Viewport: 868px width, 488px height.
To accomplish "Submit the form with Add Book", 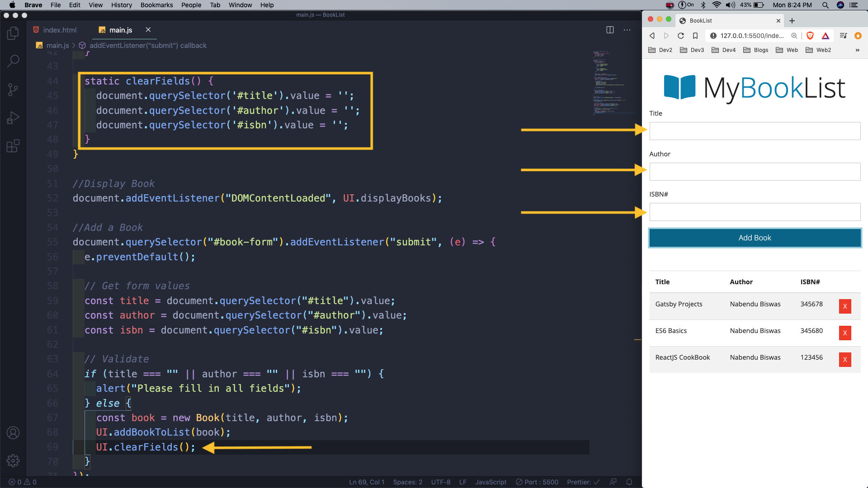I will pyautogui.click(x=755, y=238).
